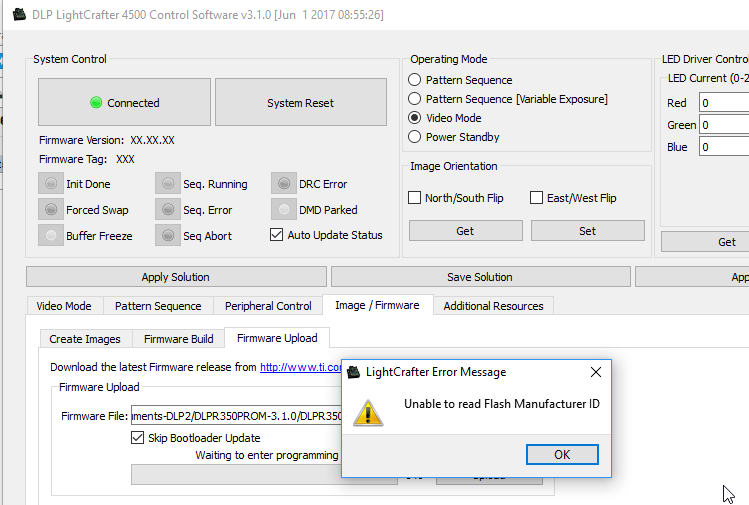Click the Seq Abort status indicator
The width and height of the screenshot is (749, 505).
point(168,235)
